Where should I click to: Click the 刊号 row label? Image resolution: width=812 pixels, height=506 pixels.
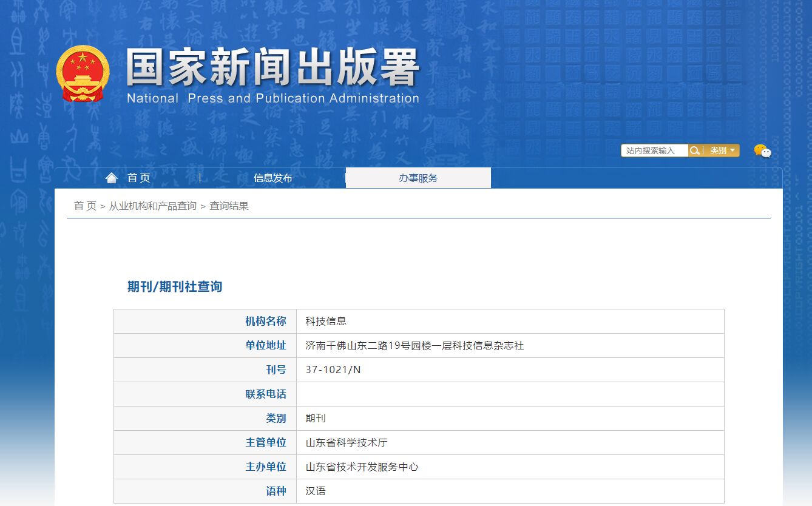276,369
